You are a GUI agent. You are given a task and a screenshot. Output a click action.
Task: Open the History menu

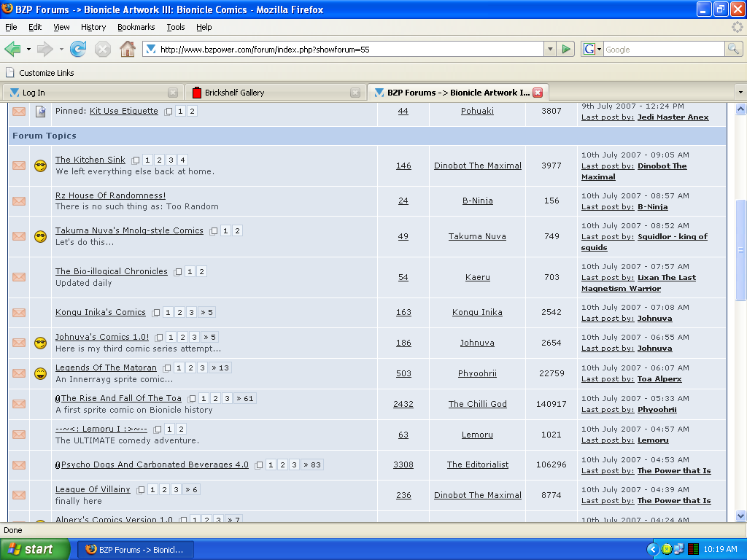point(93,27)
